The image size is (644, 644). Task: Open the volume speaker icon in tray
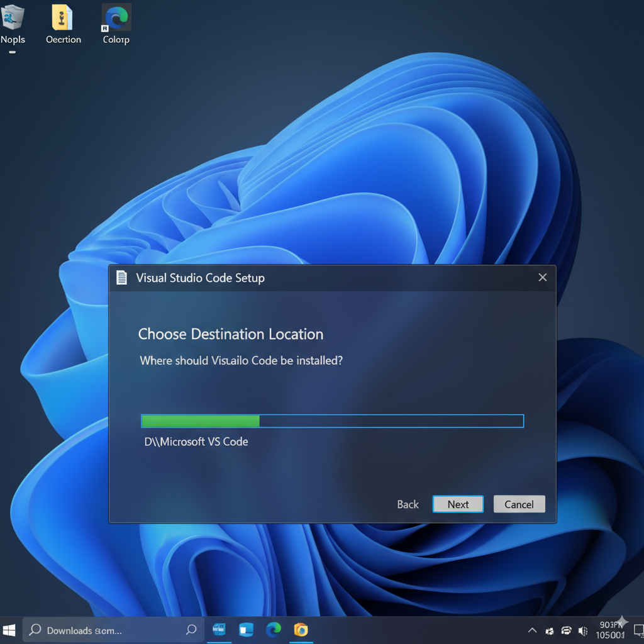click(583, 630)
